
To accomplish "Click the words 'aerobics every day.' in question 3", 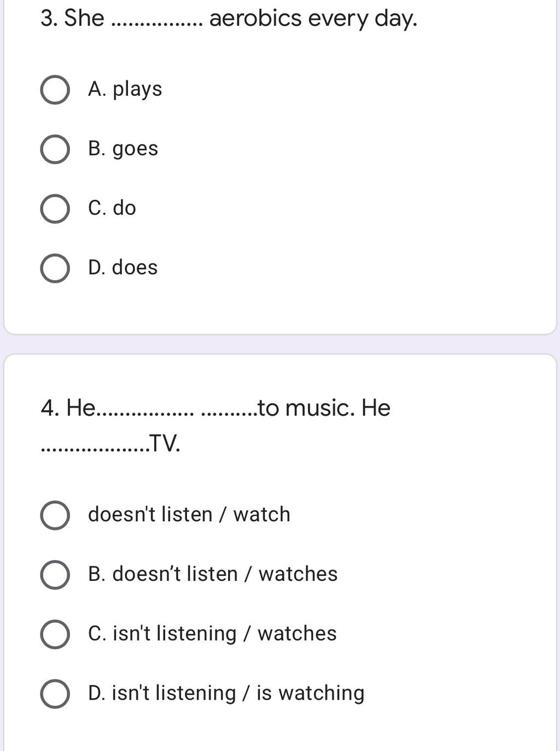I will point(313,19).
